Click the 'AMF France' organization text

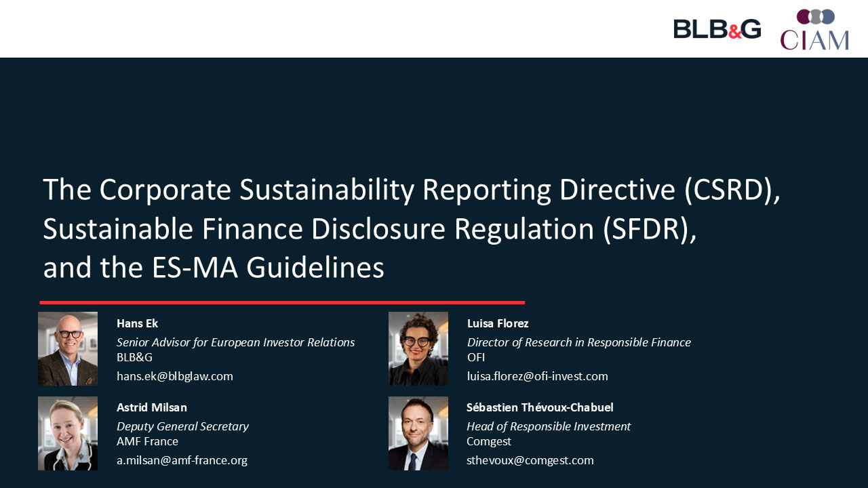[147, 441]
